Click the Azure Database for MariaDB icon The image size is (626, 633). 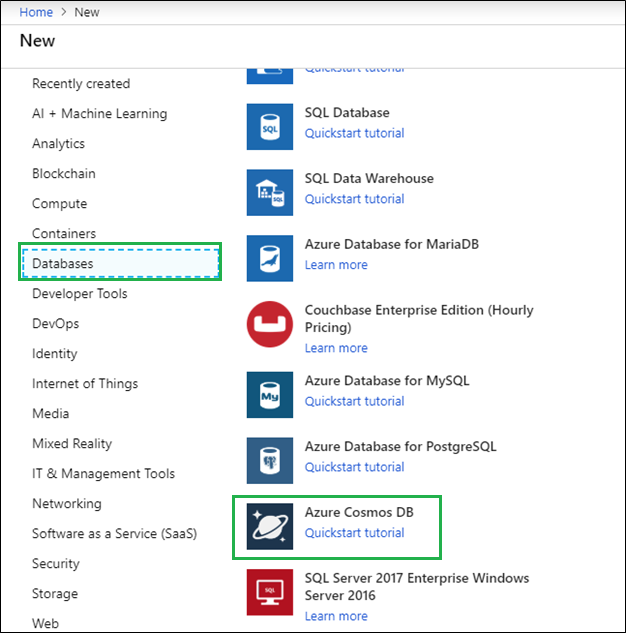(270, 258)
